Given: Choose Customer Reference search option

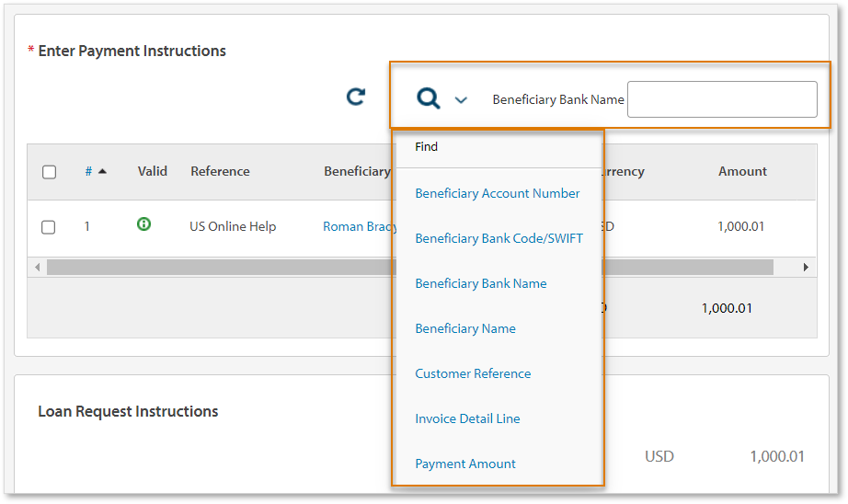Looking at the screenshot, I should pos(473,373).
